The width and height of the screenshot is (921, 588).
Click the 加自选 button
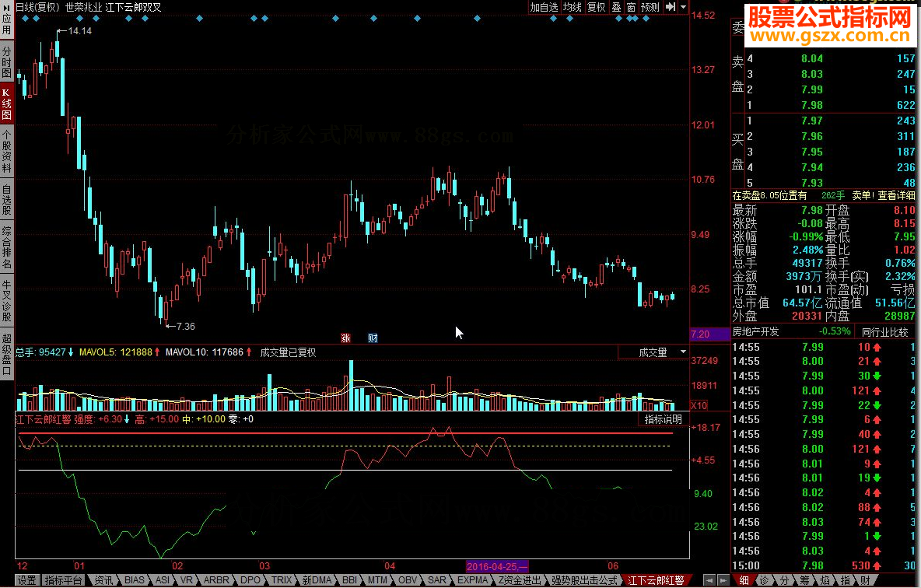coord(544,7)
